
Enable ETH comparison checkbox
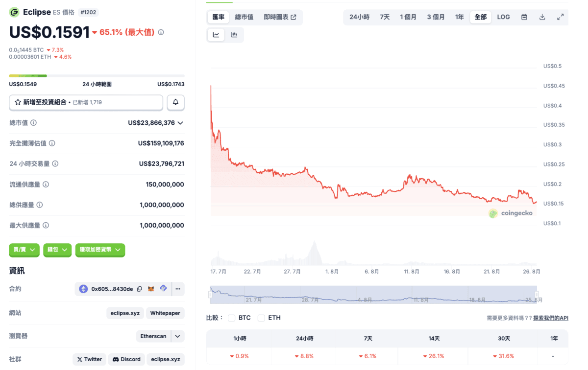[261, 318]
